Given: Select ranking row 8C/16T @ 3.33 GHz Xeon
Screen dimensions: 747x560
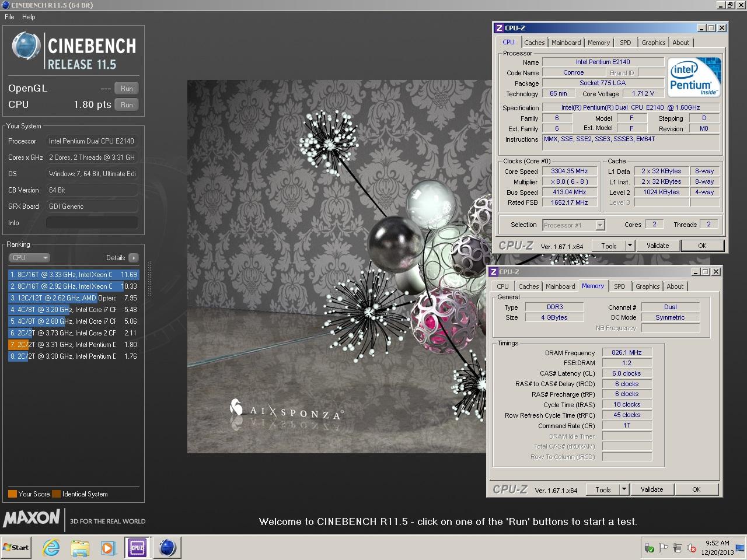Looking at the screenshot, I should click(x=74, y=275).
